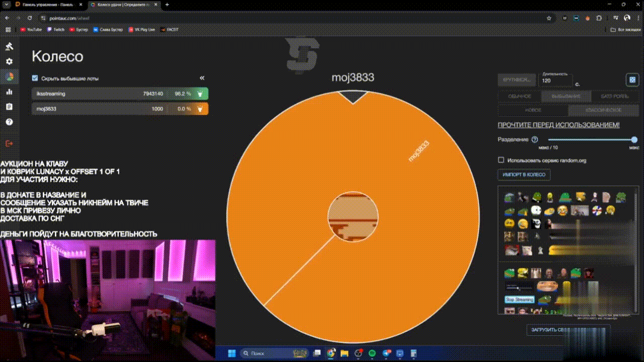Click the 'Крутимся...' spin button
This screenshot has width=644, height=362.
[x=516, y=80]
